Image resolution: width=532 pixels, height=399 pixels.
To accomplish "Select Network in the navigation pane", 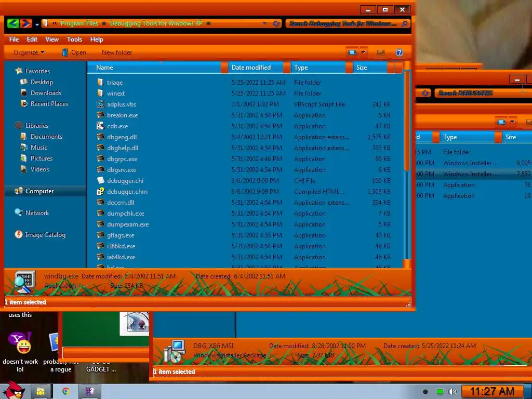I will 37,212.
